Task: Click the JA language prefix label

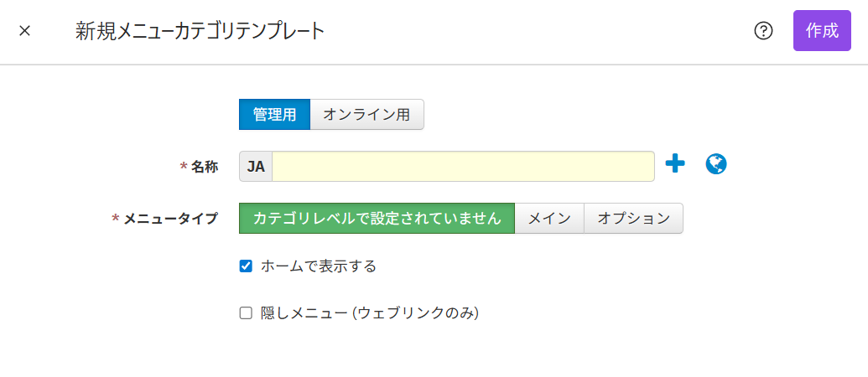Action: (256, 167)
